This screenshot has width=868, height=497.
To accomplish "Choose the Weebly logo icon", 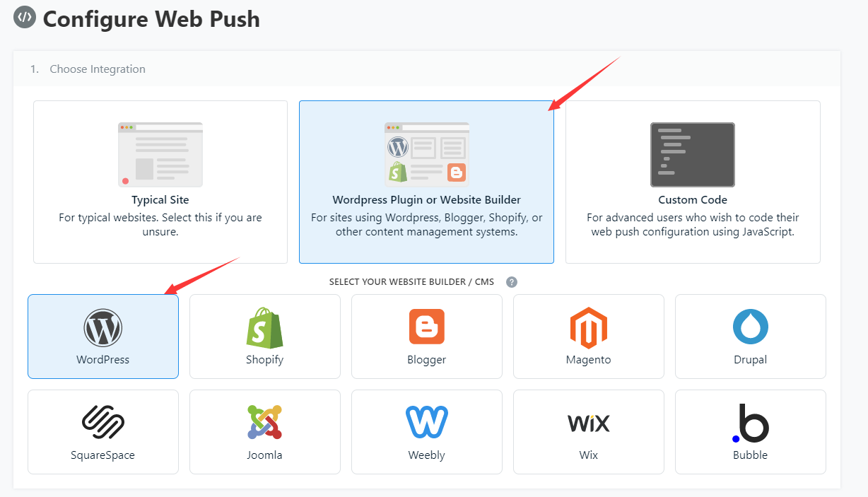I will point(427,423).
